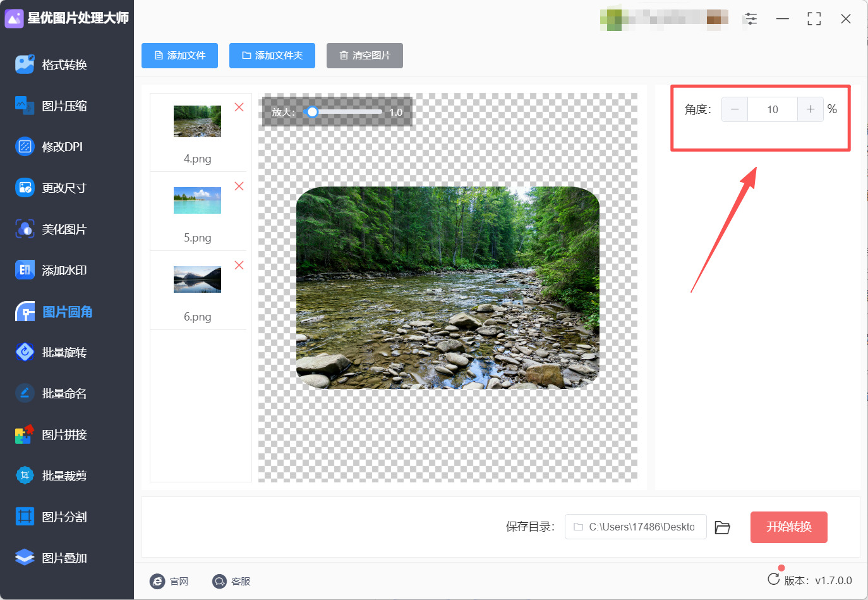
Task: Click the 图片圆角 sidebar icon
Action: coord(25,312)
